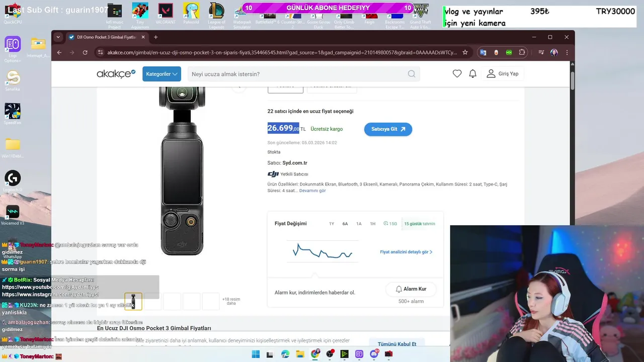The width and height of the screenshot is (644, 362).
Task: Click the search magnifier icon
Action: [x=412, y=74]
